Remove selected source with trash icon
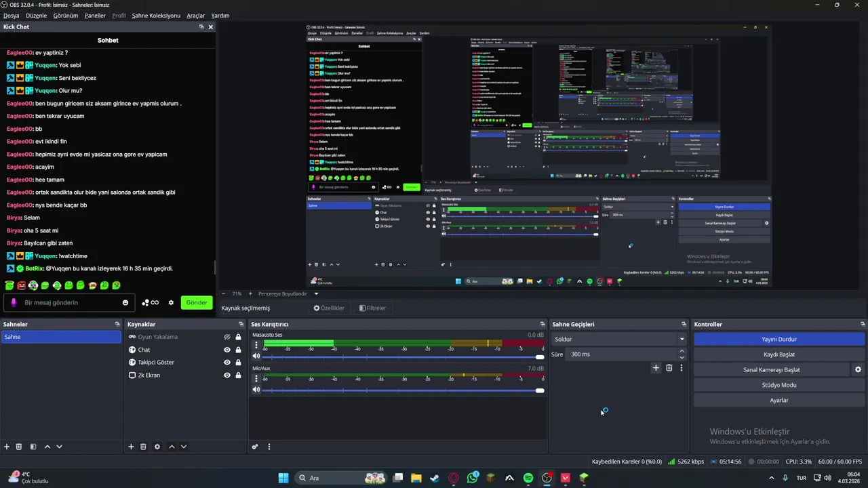Viewport: 868px width, 488px height. coord(143,447)
